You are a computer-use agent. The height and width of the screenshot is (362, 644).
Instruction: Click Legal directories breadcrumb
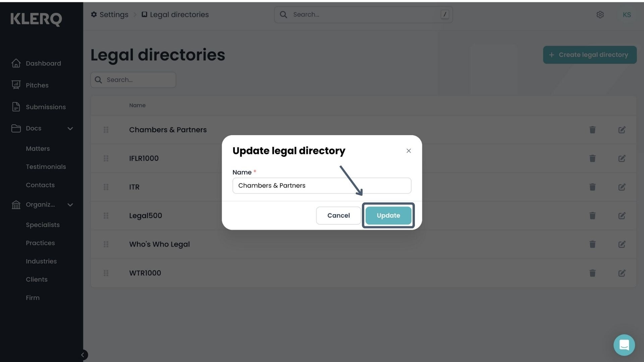tap(175, 15)
